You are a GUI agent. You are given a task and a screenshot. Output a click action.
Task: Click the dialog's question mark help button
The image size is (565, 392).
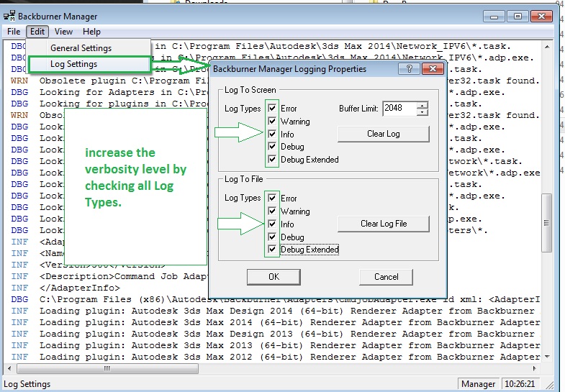(x=409, y=69)
